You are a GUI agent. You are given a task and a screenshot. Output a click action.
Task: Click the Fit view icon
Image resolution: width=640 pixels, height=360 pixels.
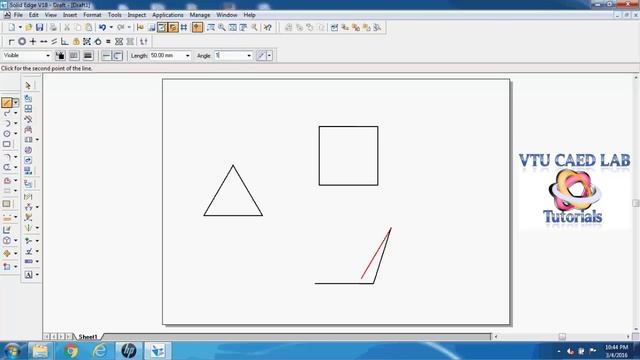(233, 27)
